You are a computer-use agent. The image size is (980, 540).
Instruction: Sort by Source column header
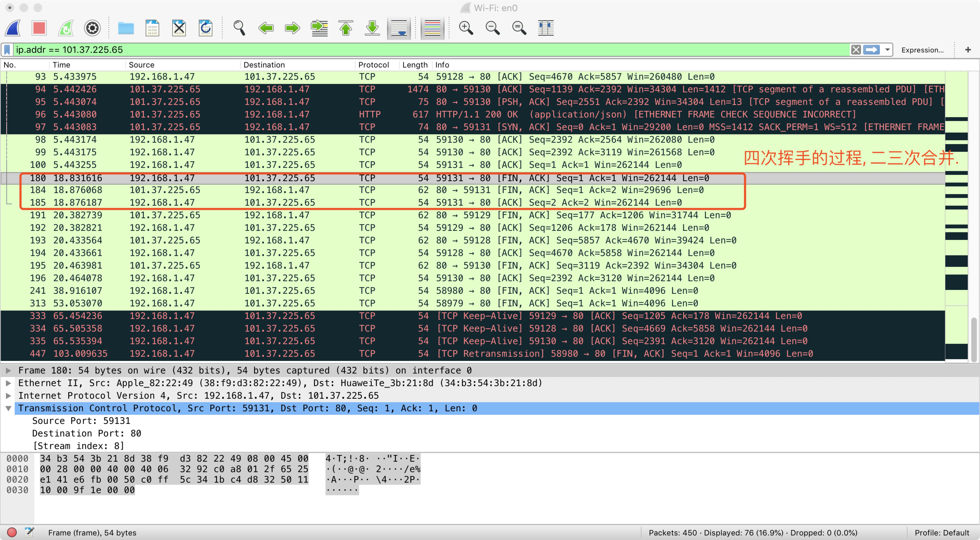[183, 65]
